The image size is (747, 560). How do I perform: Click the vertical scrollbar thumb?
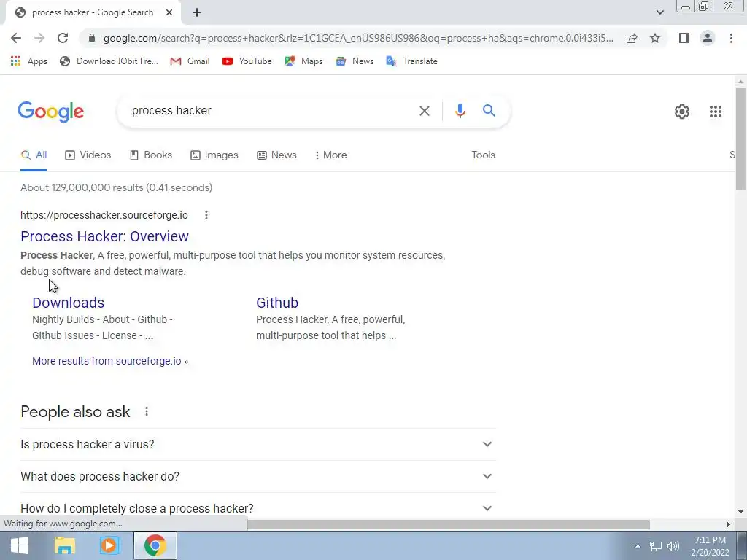point(740,139)
